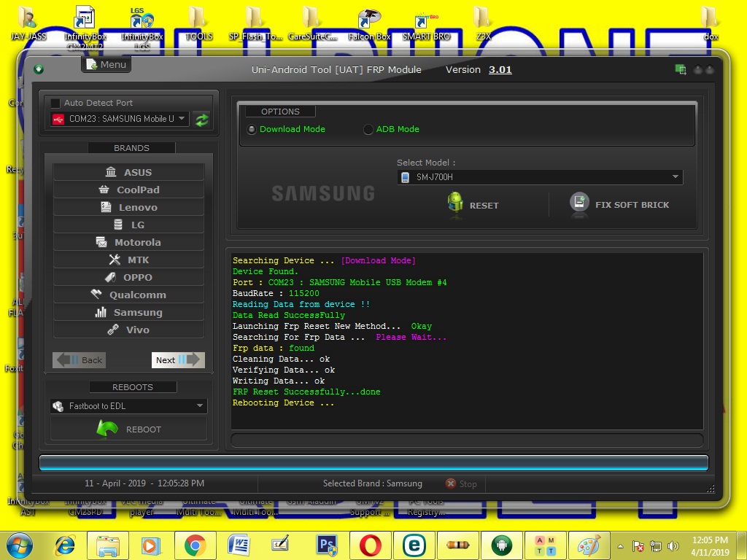Open the taskbar clock and date
Viewport: 747px width, 560px height.
pos(710,546)
